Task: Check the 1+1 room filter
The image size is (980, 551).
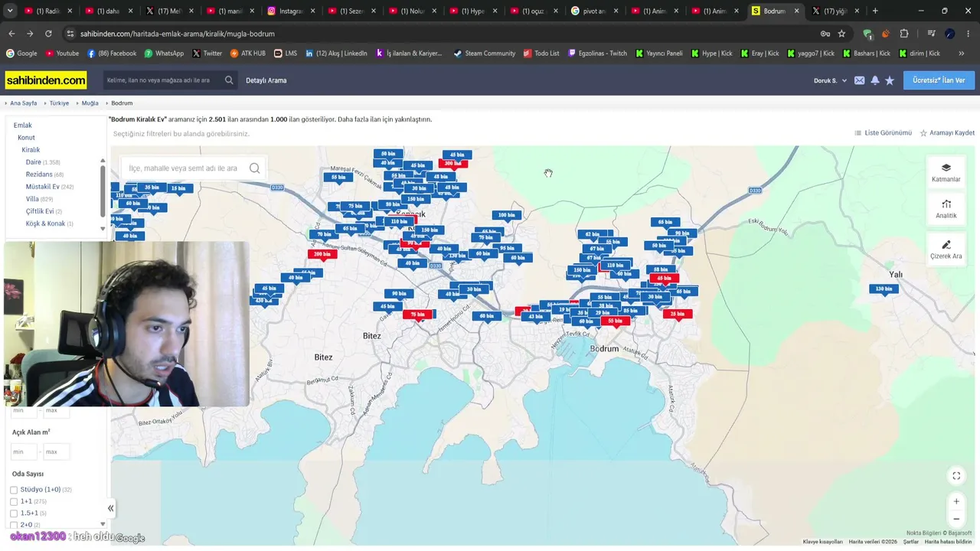Action: tap(14, 502)
